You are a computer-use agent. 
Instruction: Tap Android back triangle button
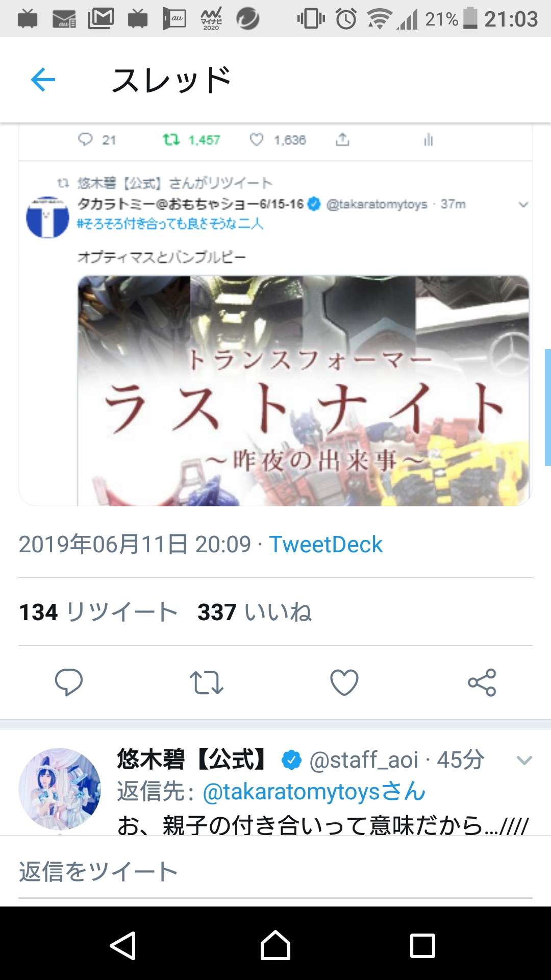[x=123, y=945]
